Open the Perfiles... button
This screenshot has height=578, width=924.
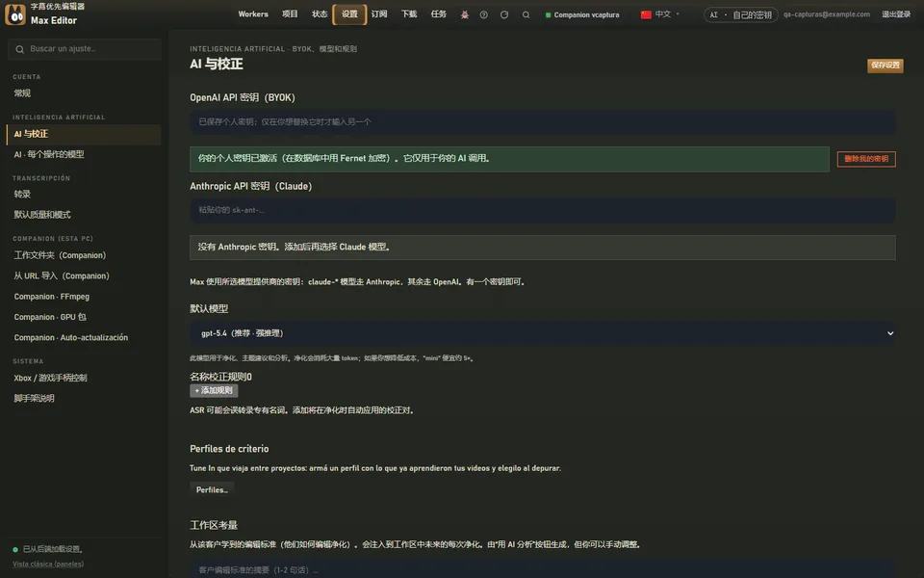click(212, 489)
